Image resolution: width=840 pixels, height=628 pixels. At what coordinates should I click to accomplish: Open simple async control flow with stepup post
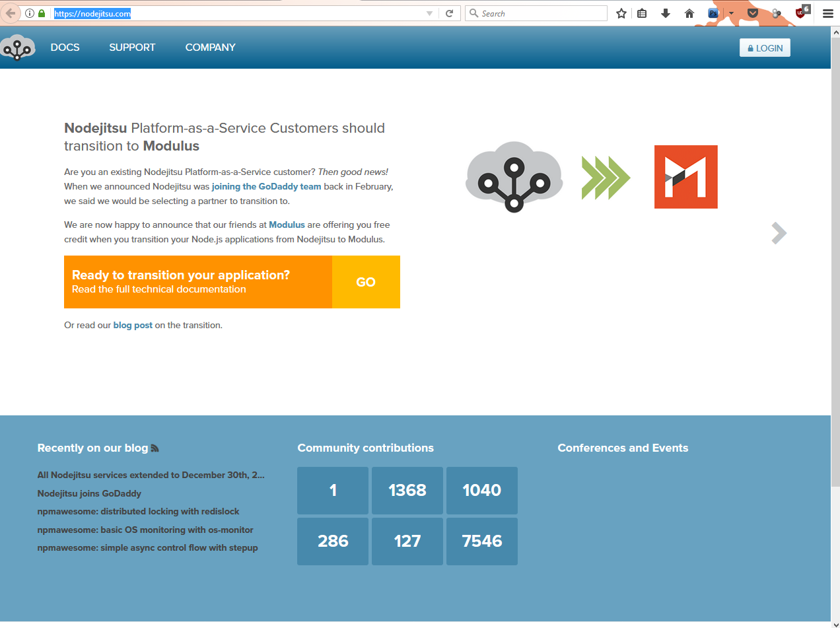(147, 547)
